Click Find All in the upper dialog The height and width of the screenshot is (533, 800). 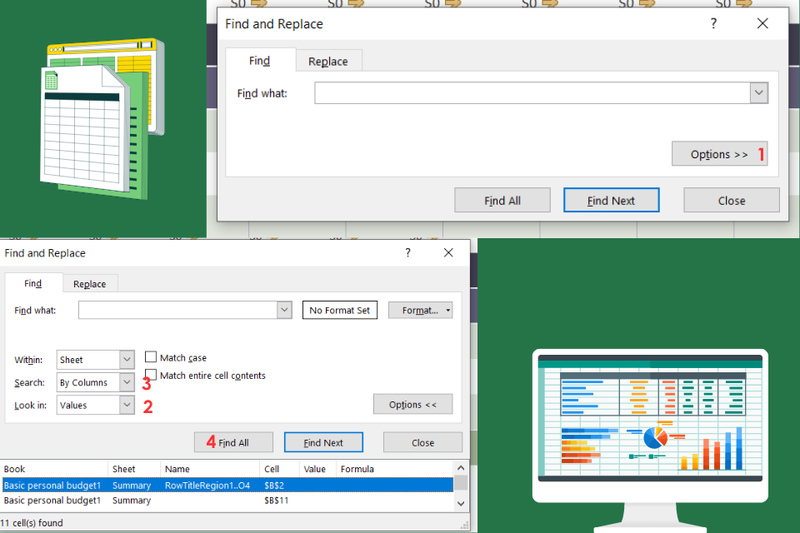click(x=502, y=200)
